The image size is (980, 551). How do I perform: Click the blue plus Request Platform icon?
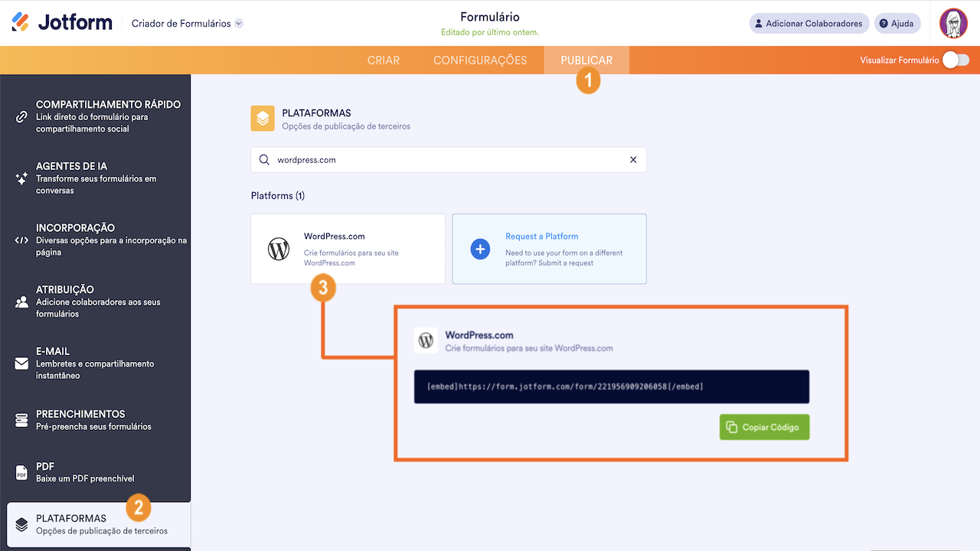[480, 249]
